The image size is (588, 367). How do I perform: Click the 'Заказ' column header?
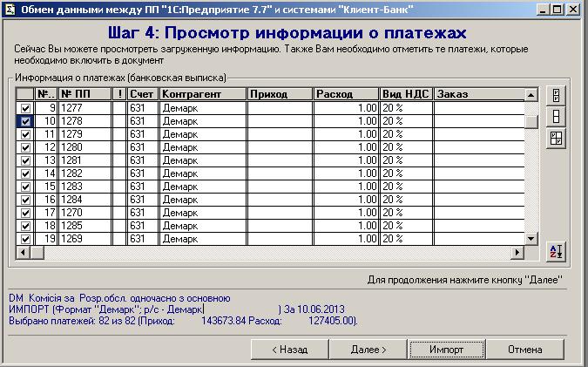[x=479, y=94]
